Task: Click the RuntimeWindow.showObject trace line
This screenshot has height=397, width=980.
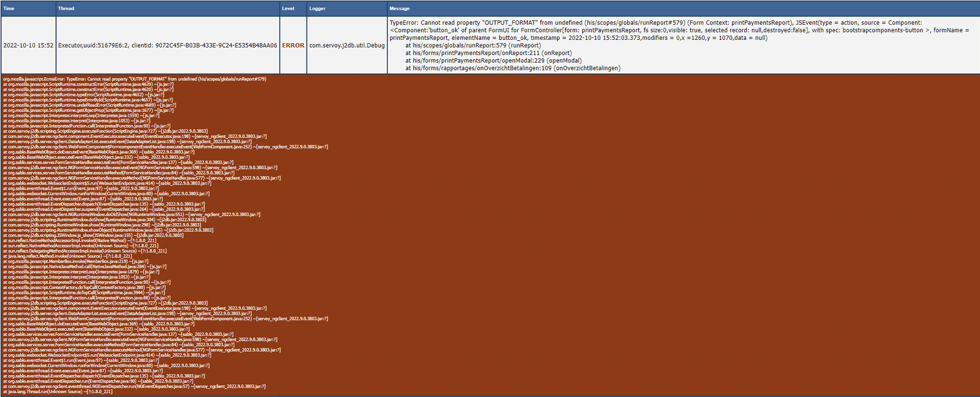Action: pyautogui.click(x=108, y=230)
